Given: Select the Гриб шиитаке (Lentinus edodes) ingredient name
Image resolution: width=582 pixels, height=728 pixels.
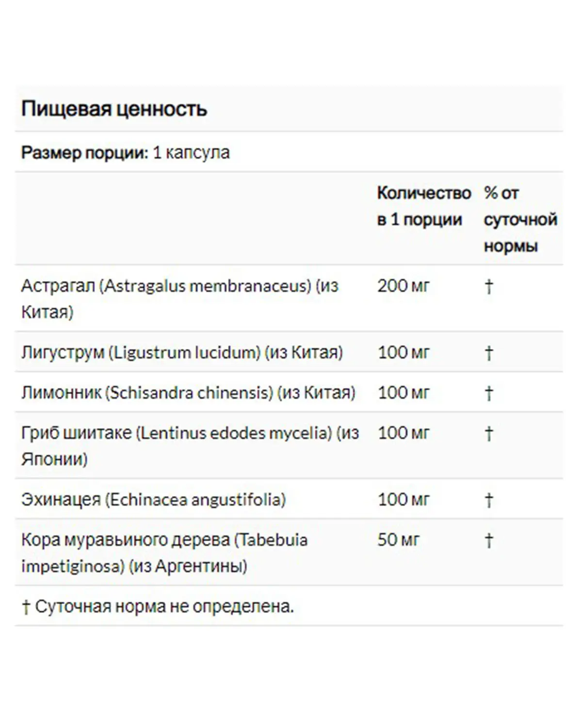Looking at the screenshot, I should 190,446.
